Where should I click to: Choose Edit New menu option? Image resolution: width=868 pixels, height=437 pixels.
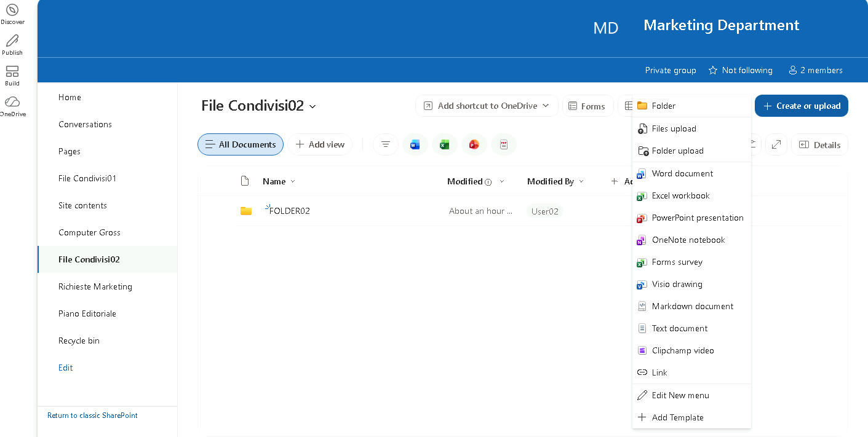coord(691,395)
